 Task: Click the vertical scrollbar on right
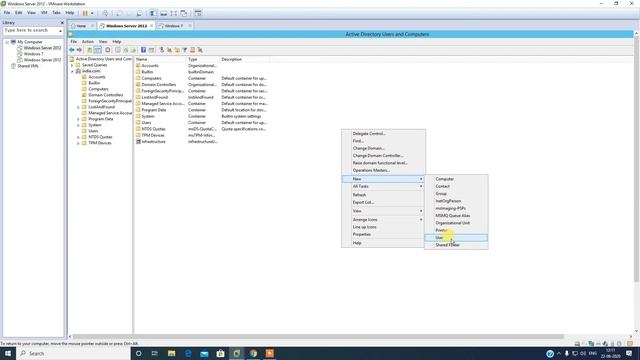(636, 159)
